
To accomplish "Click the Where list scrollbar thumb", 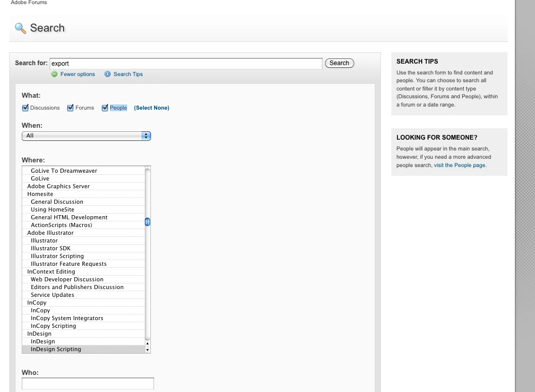I will [x=147, y=222].
